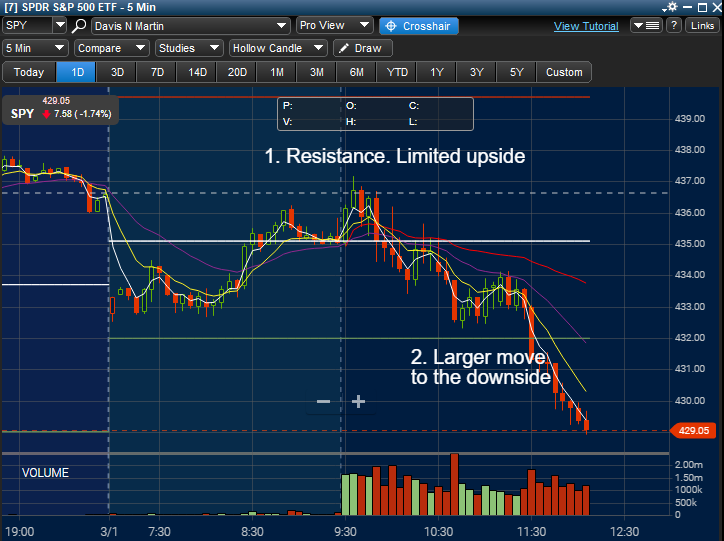Expand the SPY symbol dropdown arrow
Image resolution: width=724 pixels, height=541 pixels.
[x=60, y=25]
